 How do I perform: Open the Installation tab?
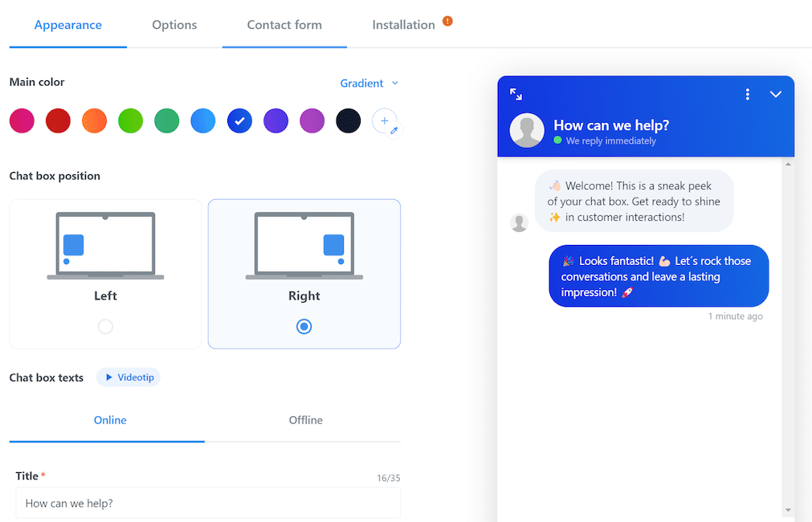[x=404, y=25]
